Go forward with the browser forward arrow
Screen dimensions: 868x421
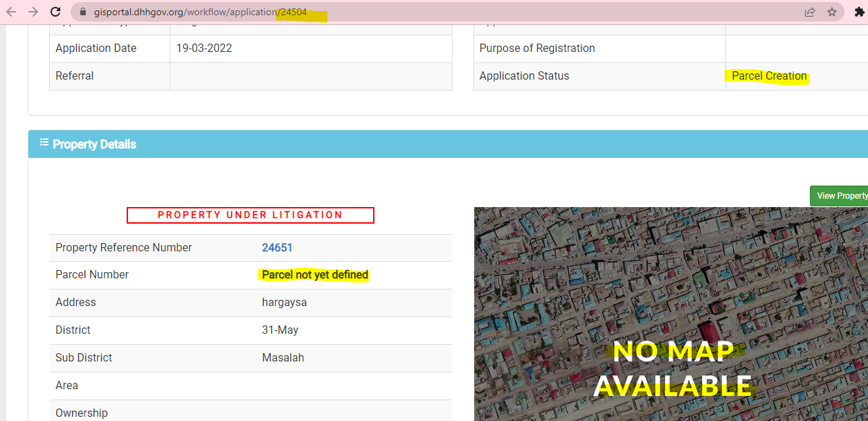(x=33, y=12)
